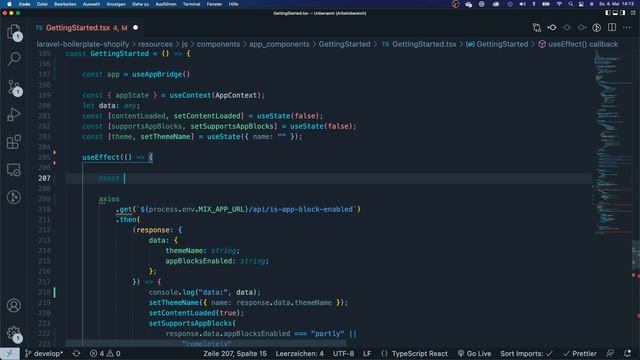The height and width of the screenshot is (360, 640).
Task: Click the develop* branch in status bar
Action: point(44,353)
